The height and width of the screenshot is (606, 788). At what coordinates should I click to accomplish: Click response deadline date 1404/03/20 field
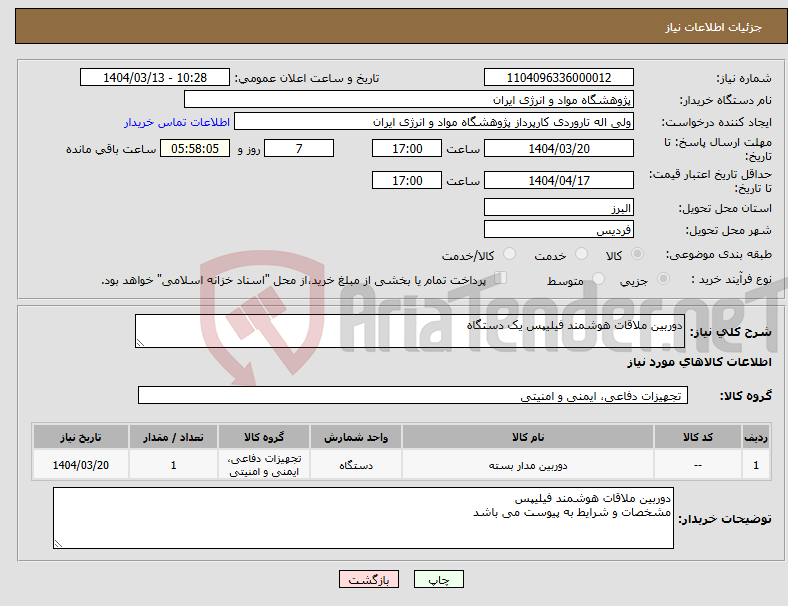[559, 148]
